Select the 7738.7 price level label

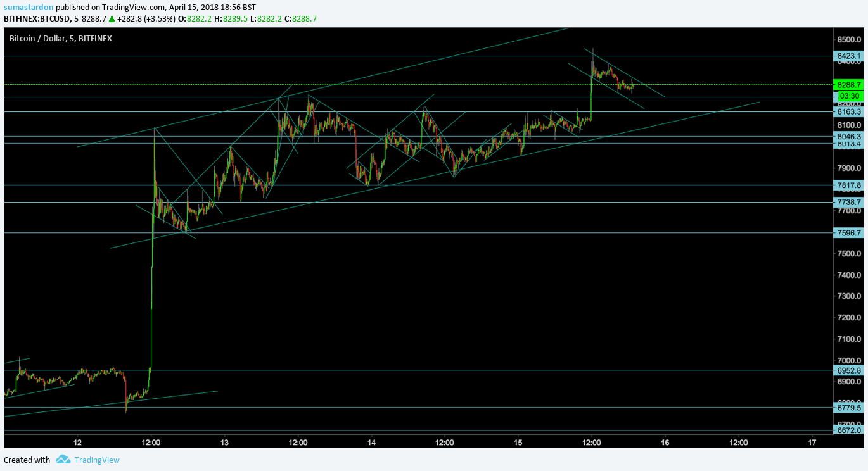[x=850, y=203]
